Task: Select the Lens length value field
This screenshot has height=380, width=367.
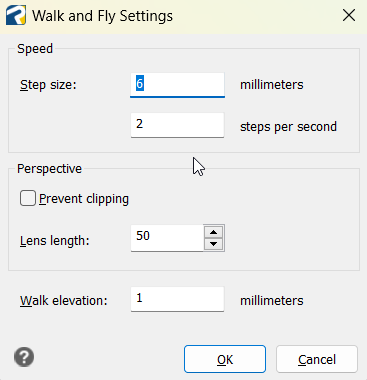Action: pyautogui.click(x=167, y=238)
